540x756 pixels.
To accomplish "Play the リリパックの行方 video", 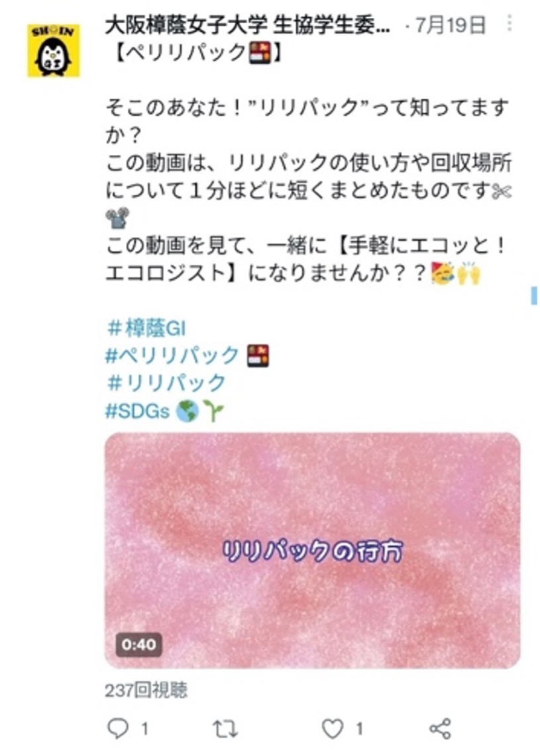I will click(x=312, y=550).
